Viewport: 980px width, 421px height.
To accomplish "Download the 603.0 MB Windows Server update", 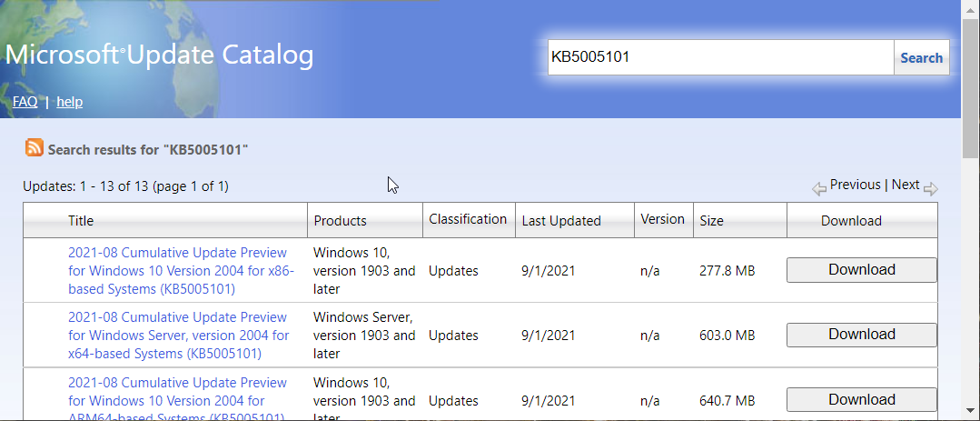I will tap(861, 334).
